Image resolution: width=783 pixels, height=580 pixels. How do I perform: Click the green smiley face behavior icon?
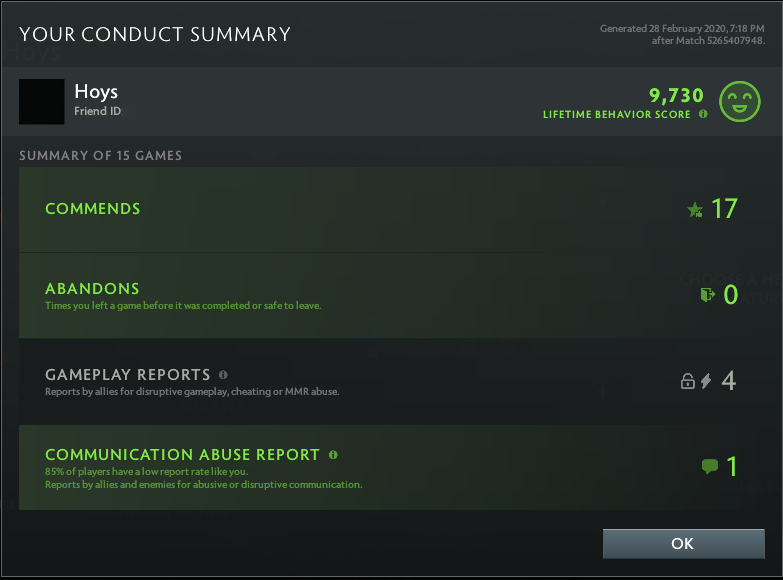pyautogui.click(x=739, y=101)
